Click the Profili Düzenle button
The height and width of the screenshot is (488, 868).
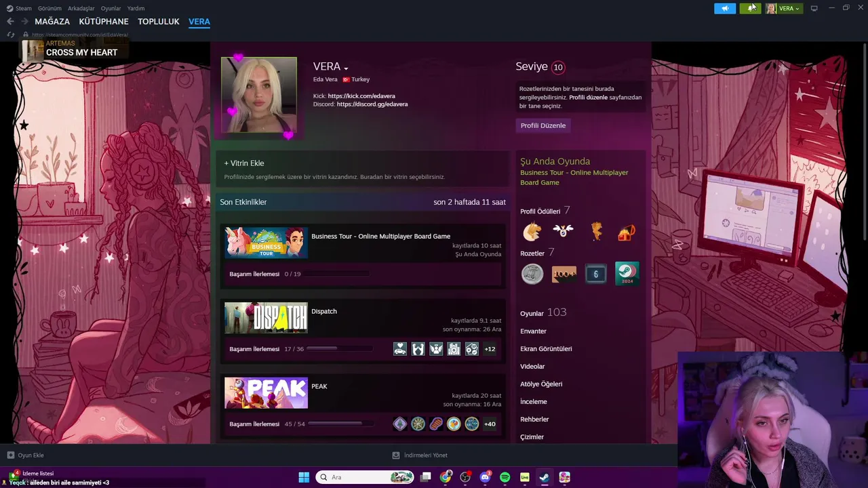pos(542,125)
